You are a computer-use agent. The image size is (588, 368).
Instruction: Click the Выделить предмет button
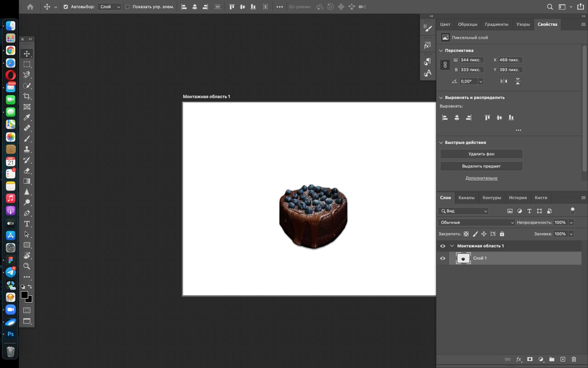[481, 166]
